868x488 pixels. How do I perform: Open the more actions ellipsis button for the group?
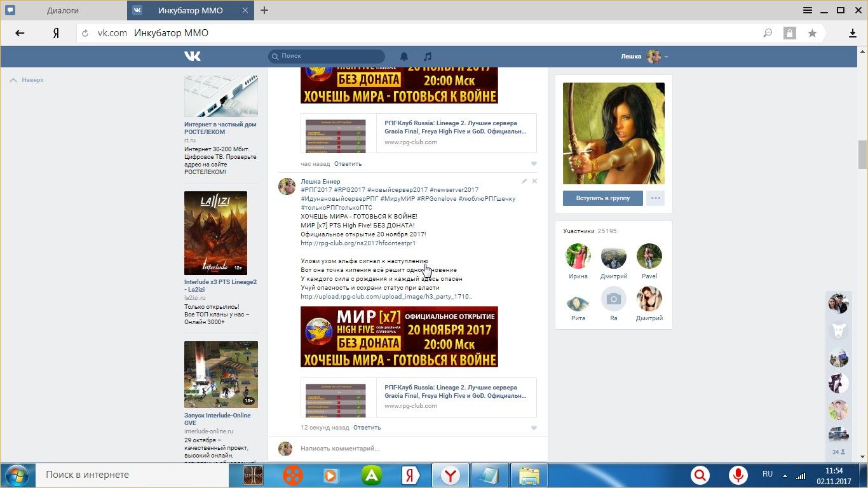click(x=656, y=198)
